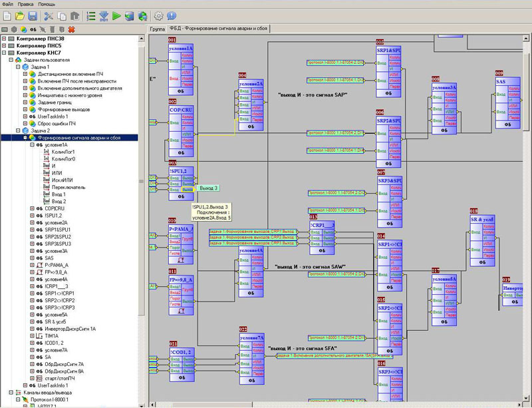Collapse the условие1А tree node
This screenshot has height=408, width=532.
(32, 145)
